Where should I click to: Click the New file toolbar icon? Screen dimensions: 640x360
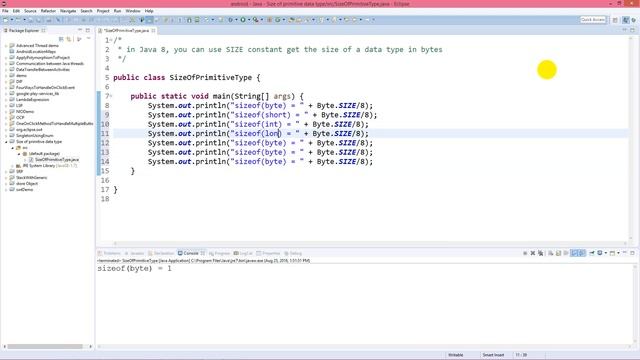(x=5, y=20)
